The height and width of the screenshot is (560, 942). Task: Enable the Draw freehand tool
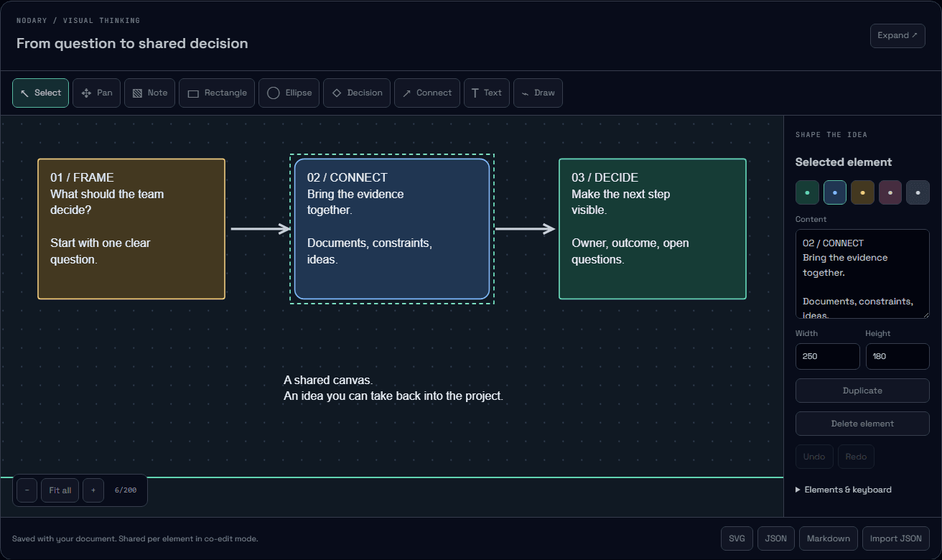coord(538,93)
